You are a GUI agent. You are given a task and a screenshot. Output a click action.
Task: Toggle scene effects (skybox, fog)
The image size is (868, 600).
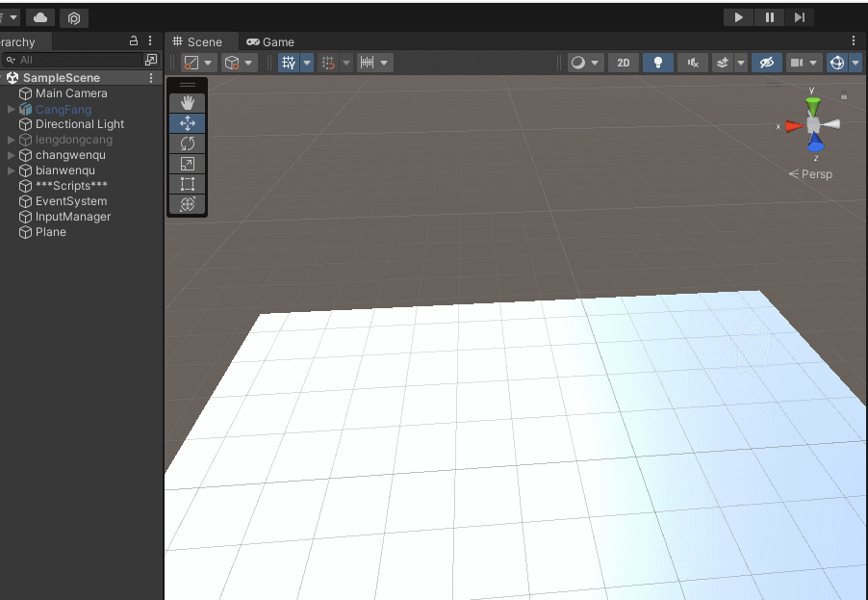[723, 63]
